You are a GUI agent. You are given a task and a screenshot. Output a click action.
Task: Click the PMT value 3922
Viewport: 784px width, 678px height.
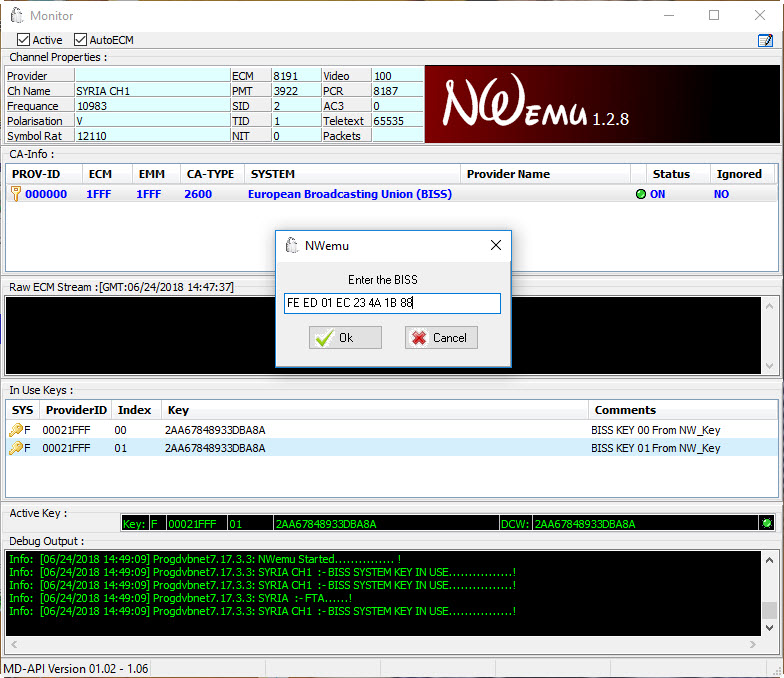296,91
